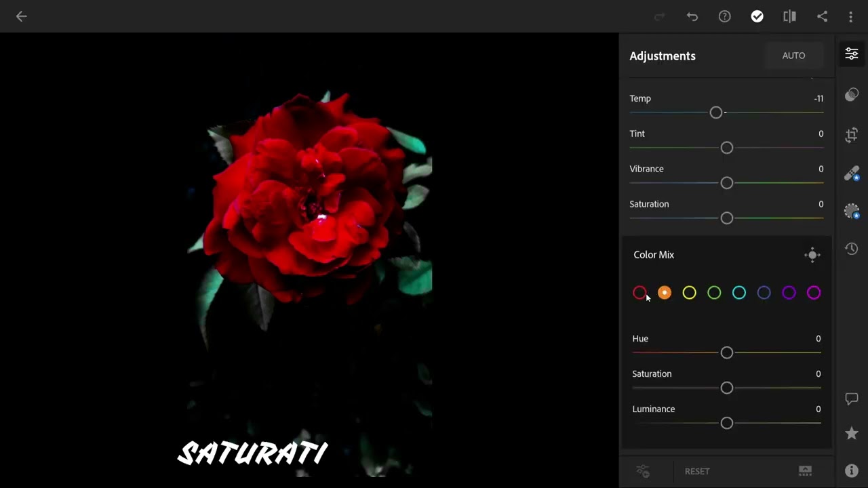
Task: Click the Saturation slider above Color Mix
Action: pyautogui.click(x=727, y=218)
